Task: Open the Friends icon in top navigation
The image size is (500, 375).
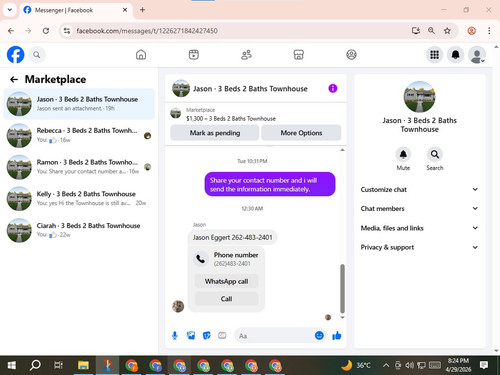Action: point(246,55)
